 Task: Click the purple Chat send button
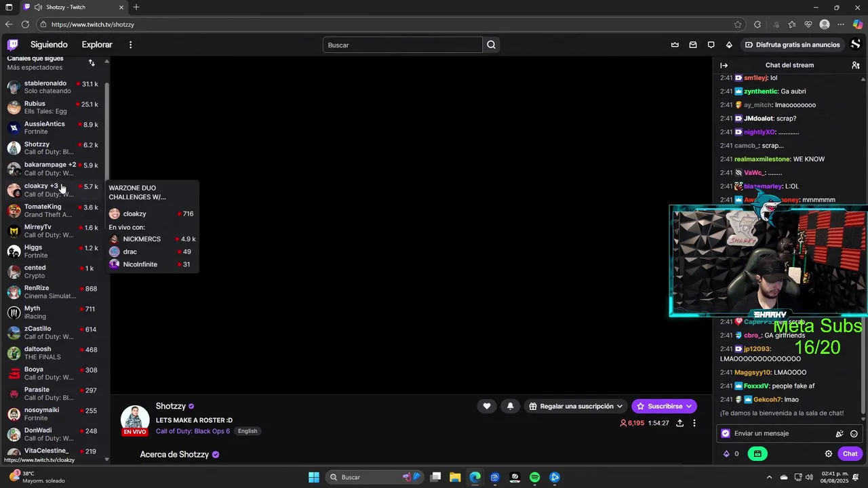tap(850, 454)
